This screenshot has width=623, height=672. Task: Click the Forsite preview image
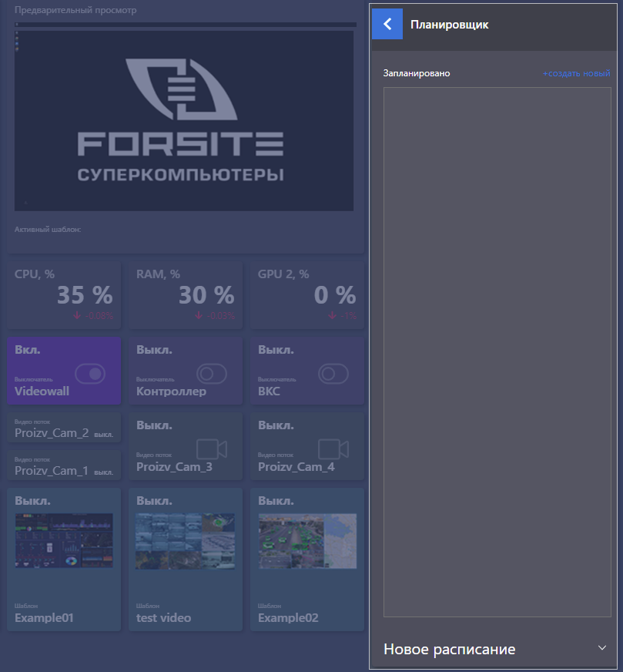[x=184, y=120]
